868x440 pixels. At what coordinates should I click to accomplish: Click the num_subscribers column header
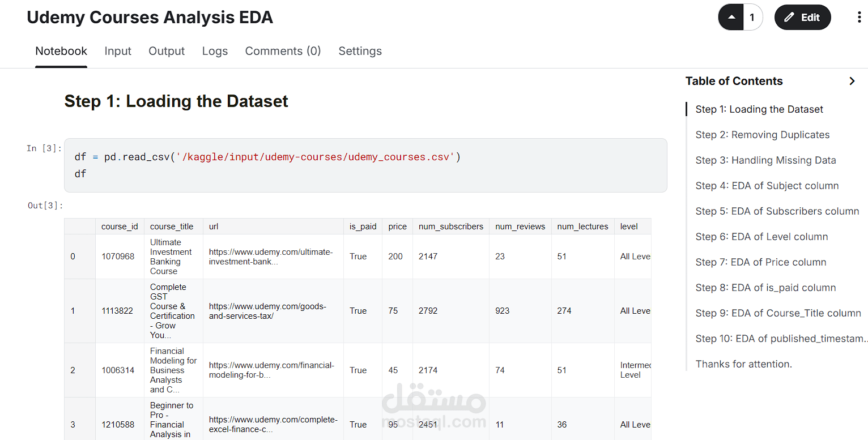pyautogui.click(x=451, y=227)
